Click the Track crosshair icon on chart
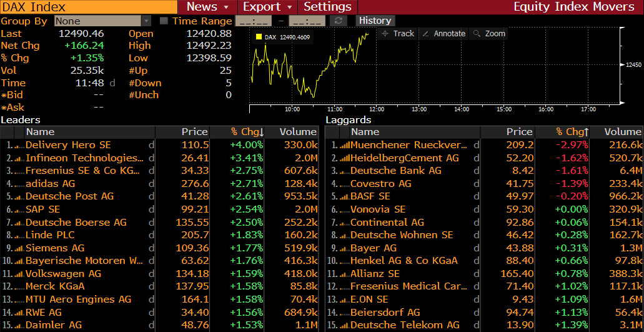Viewport: 644px width, 332px height. tap(385, 34)
